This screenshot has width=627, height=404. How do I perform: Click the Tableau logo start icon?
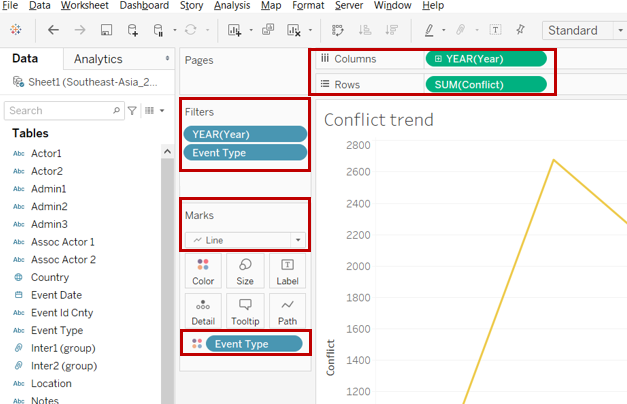15,31
